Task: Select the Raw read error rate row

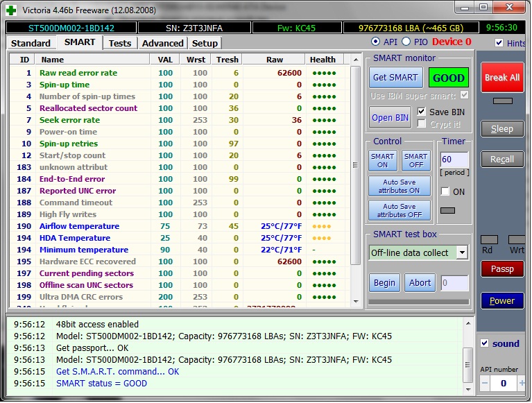Action: point(179,73)
